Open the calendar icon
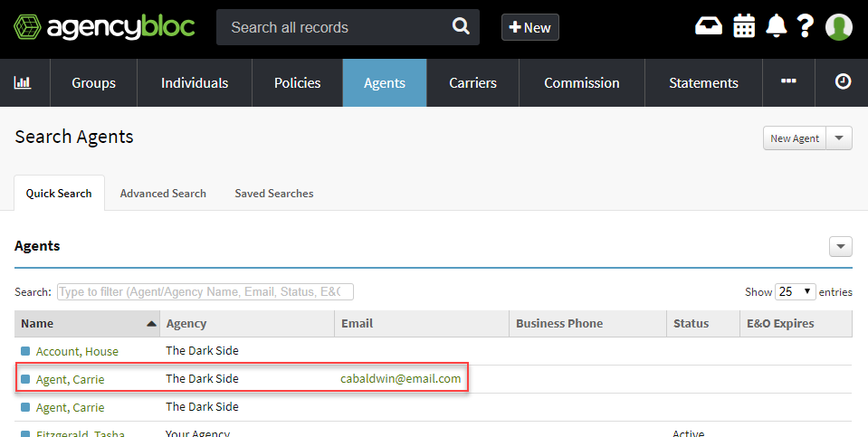This screenshot has height=437, width=868. point(744,26)
